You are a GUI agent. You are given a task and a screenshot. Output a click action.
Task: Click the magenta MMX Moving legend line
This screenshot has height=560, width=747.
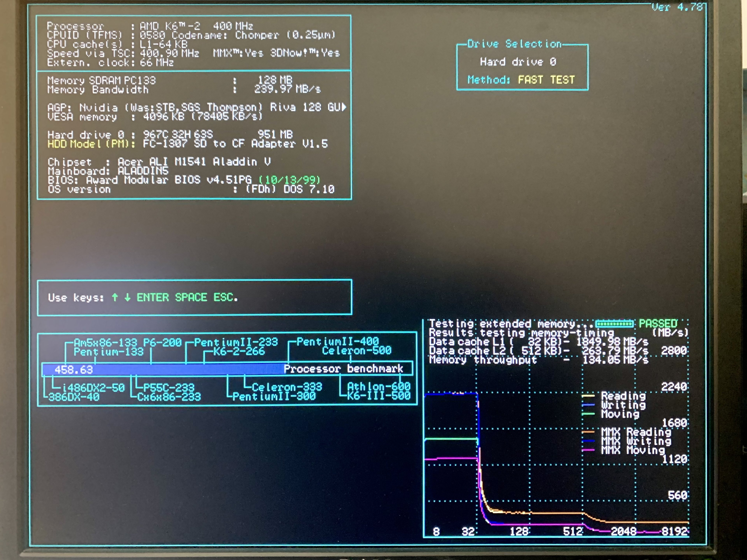pos(588,450)
